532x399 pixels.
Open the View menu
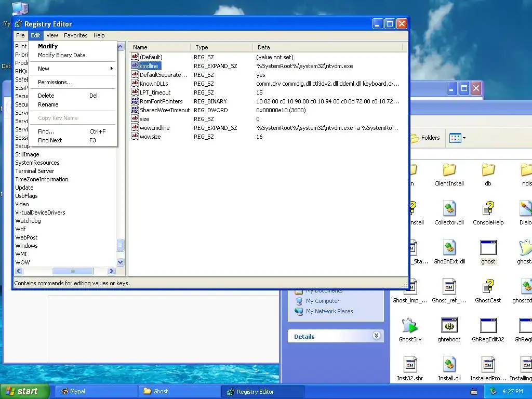pos(52,35)
